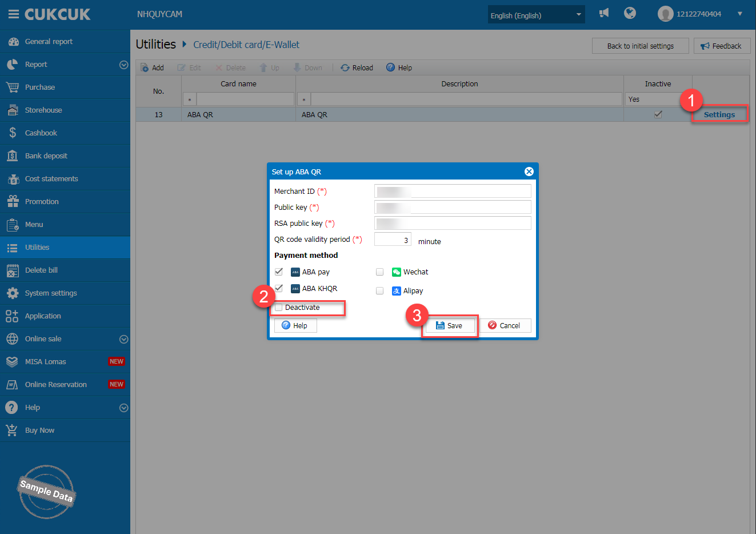Open account dropdown arrow beside 12122740404

740,14
